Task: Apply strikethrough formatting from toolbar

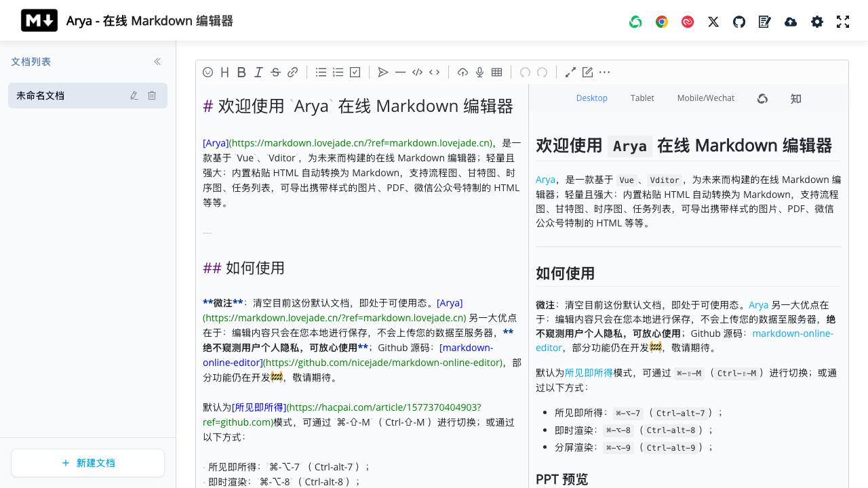Action: (275, 72)
